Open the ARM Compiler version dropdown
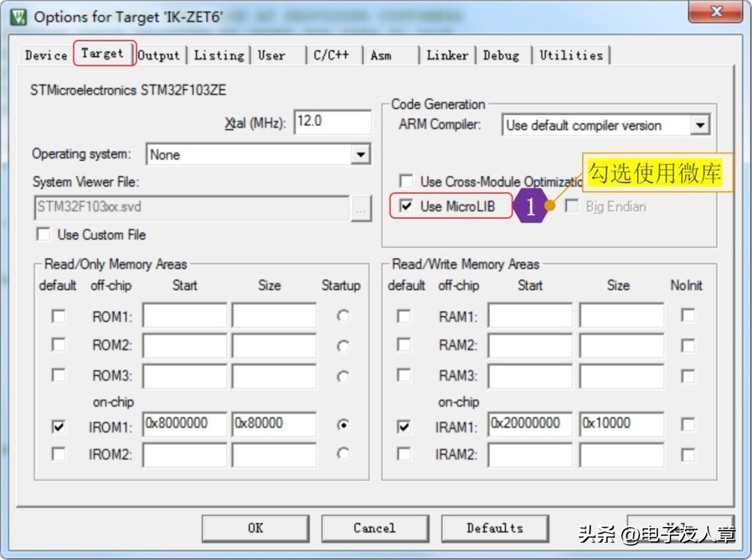752x560 pixels. point(699,125)
